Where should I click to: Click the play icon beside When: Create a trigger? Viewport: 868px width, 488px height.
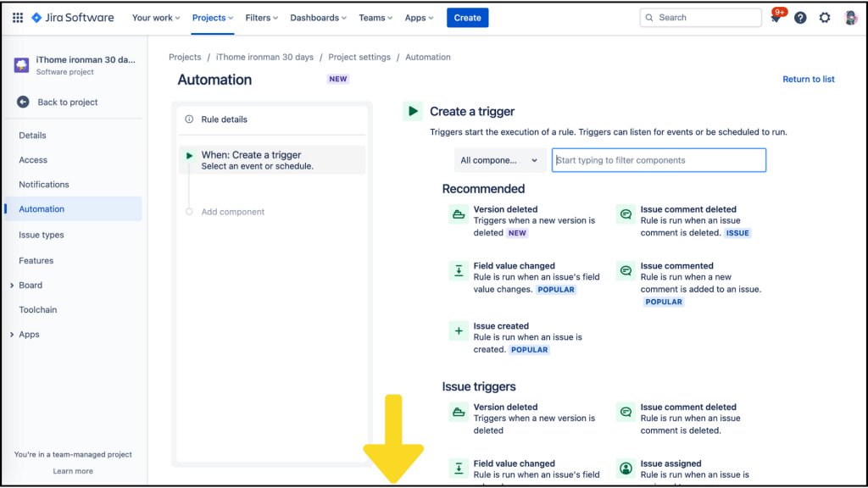(189, 156)
